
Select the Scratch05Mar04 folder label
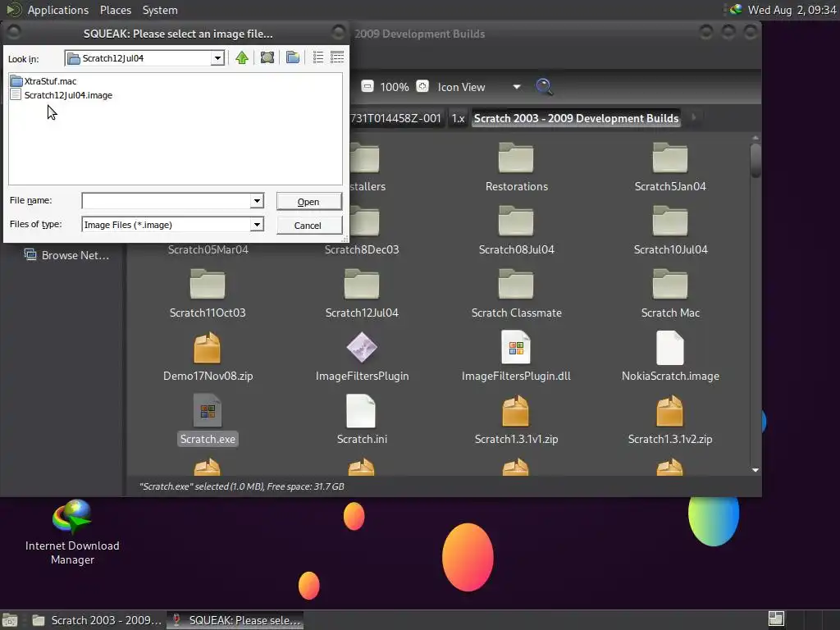coord(208,249)
